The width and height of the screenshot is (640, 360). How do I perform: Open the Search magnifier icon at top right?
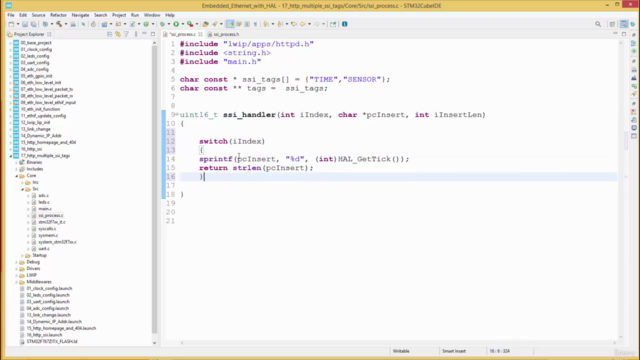click(598, 24)
